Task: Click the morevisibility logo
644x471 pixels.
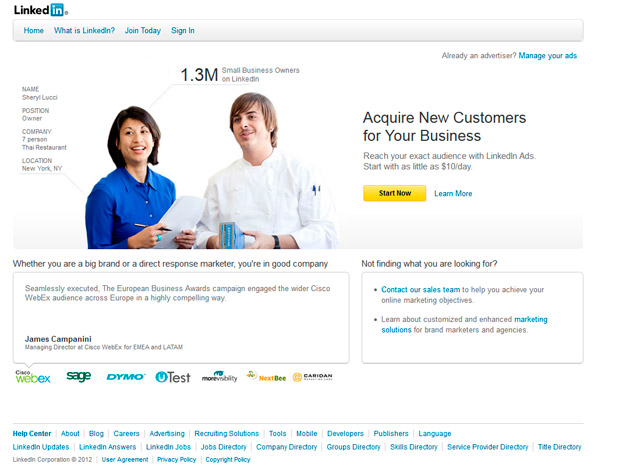Action: pyautogui.click(x=219, y=377)
